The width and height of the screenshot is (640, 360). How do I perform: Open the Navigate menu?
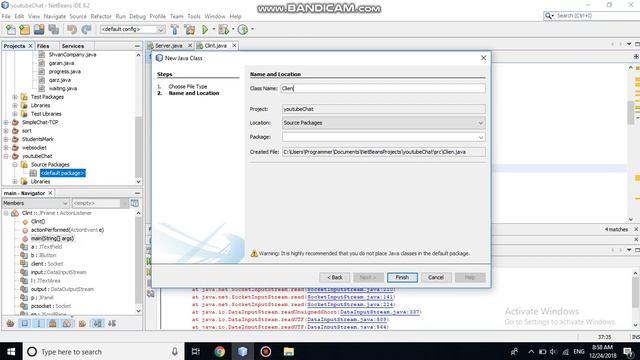tap(55, 16)
